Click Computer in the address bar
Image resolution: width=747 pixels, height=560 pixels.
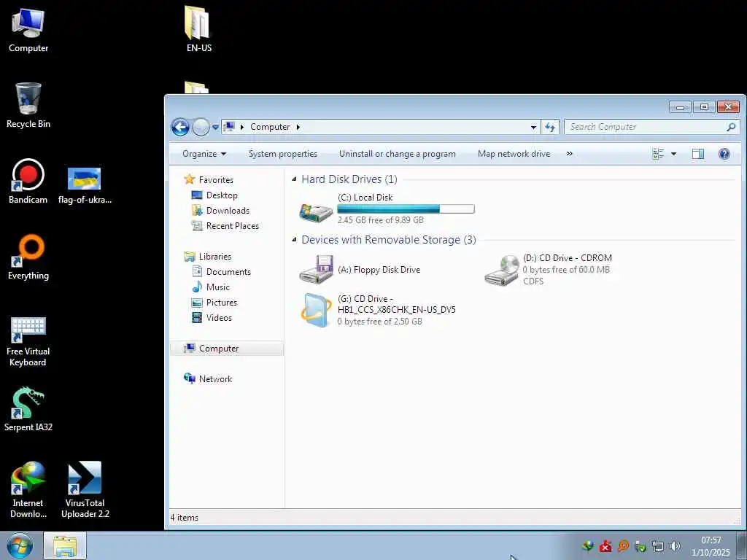270,127
